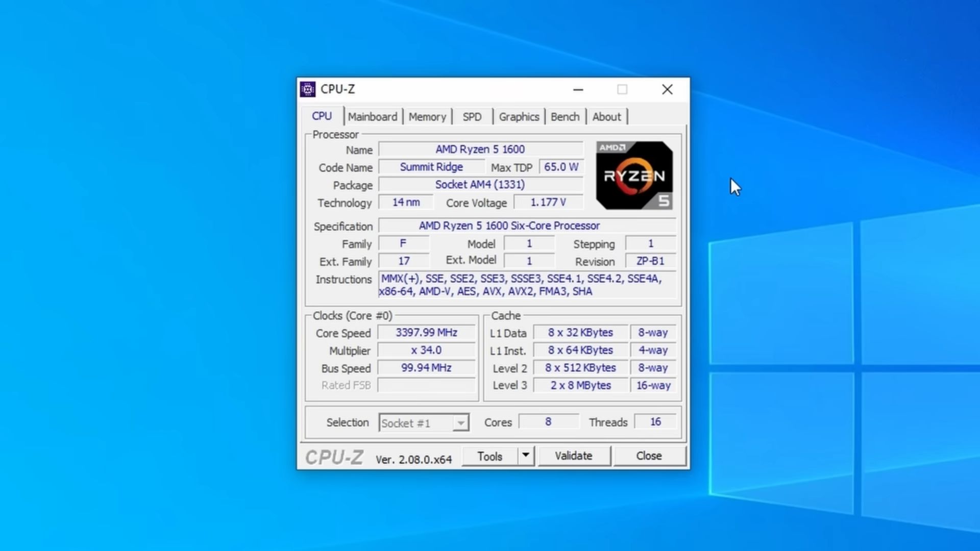Close CPU-Z with the title bar X
The height and width of the screenshot is (551, 980).
tap(667, 90)
